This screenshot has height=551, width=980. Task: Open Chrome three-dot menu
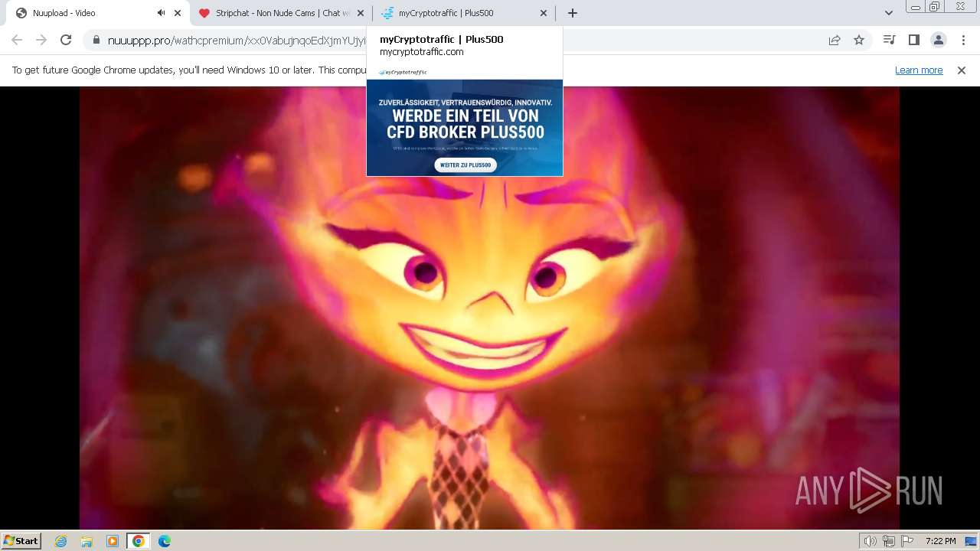[962, 40]
